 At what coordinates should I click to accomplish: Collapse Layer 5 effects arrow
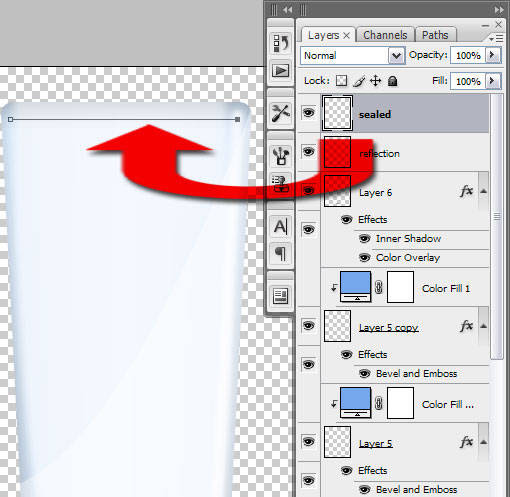click(x=483, y=442)
